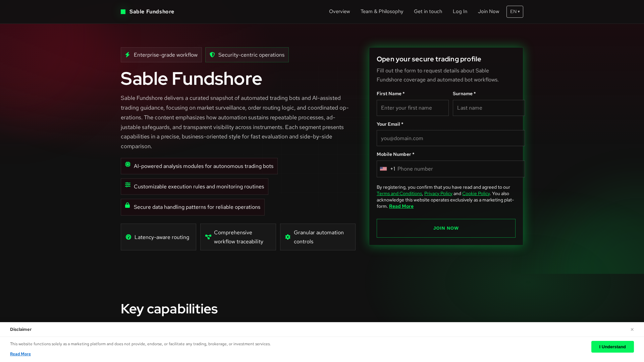Click the Secure data handling patterns feature text
The width and height of the screenshot is (644, 362).
coord(197,207)
